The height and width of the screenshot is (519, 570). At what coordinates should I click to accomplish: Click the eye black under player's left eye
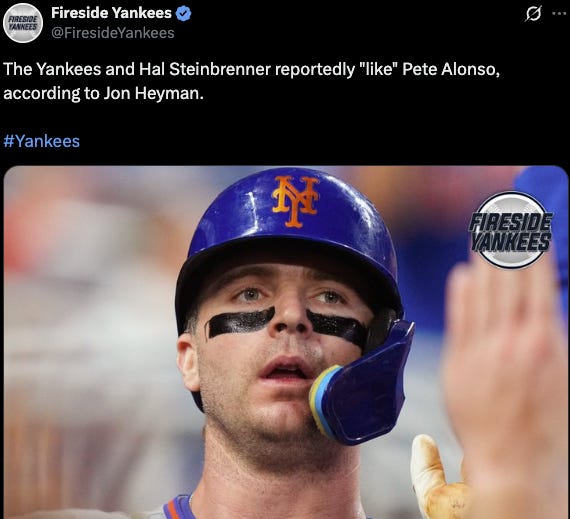tap(336, 327)
